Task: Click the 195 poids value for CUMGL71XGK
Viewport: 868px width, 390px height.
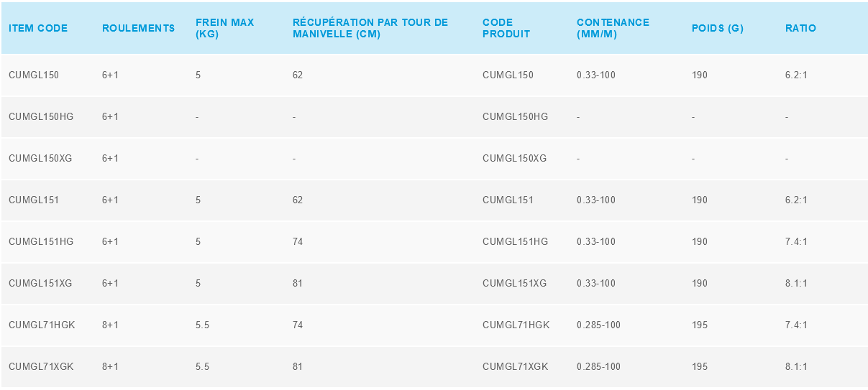Action: 700,367
